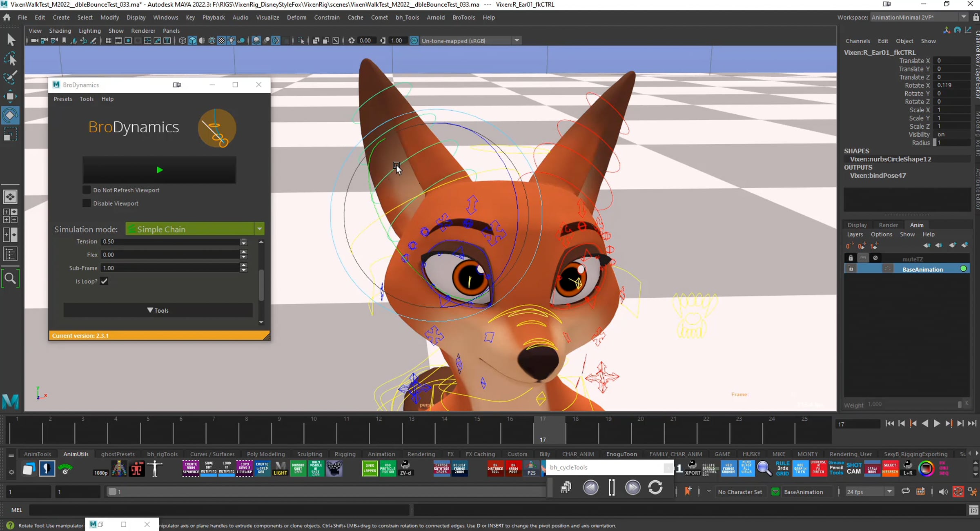Choose the Scale tool in the toolbox

(11, 134)
